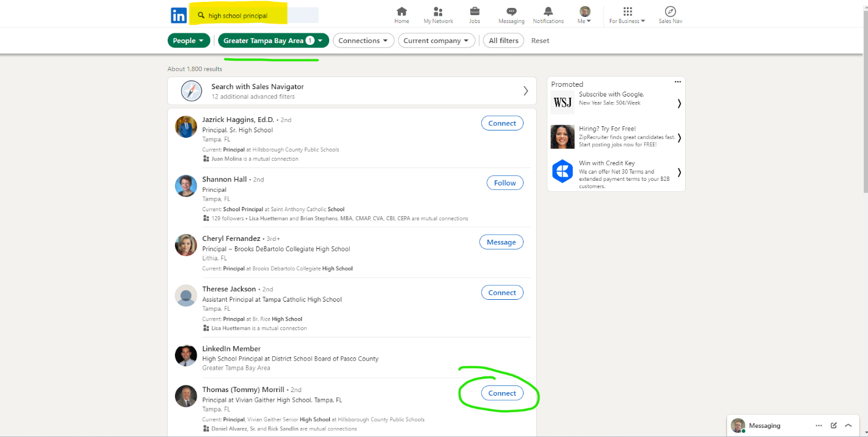The height and width of the screenshot is (437, 868).
Task: Open Promoted ad options ellipsis
Action: (x=678, y=82)
